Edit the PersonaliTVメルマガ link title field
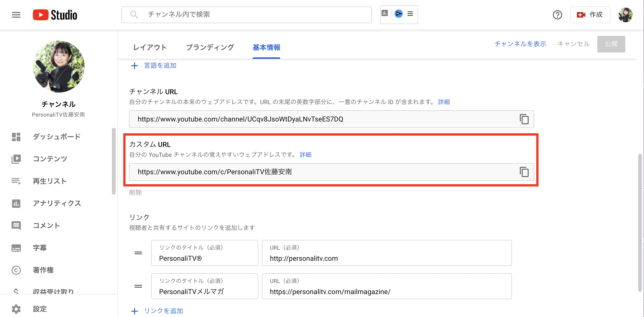The image size is (644, 317). point(204,286)
